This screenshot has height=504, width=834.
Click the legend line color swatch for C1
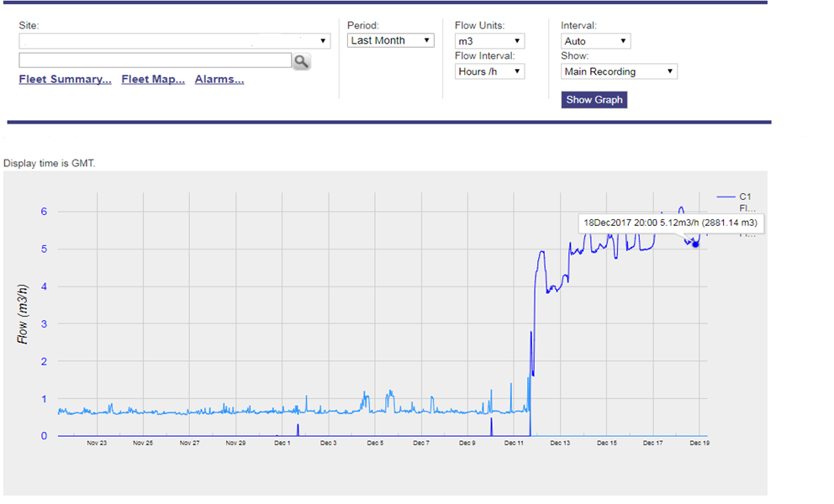[726, 197]
